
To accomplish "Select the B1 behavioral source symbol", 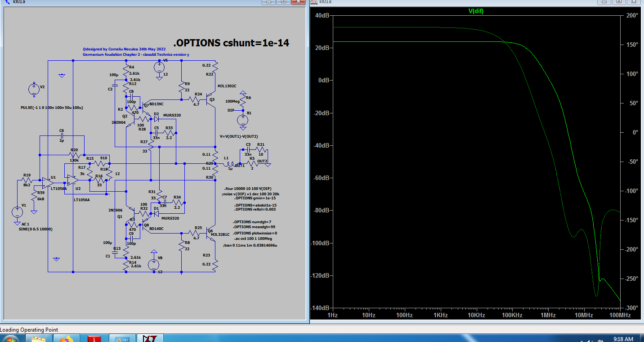I will coord(243,120).
